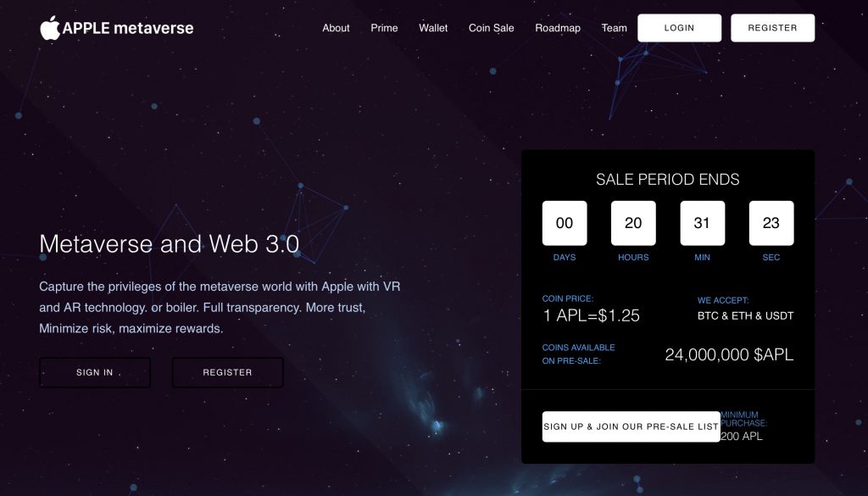Click the COINS AVAILABLE ON PRE-SALE label

pyautogui.click(x=578, y=354)
